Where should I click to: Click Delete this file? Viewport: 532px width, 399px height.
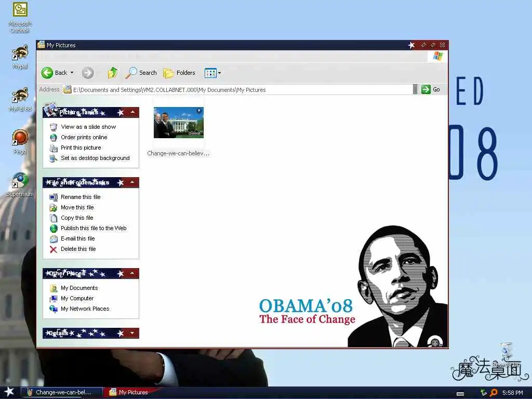click(78, 249)
